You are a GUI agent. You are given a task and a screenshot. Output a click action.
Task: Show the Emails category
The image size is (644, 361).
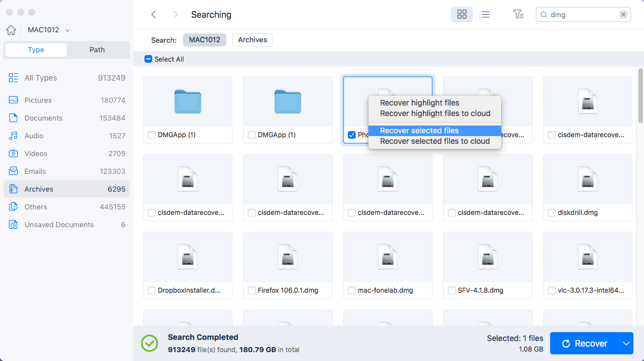(36, 171)
